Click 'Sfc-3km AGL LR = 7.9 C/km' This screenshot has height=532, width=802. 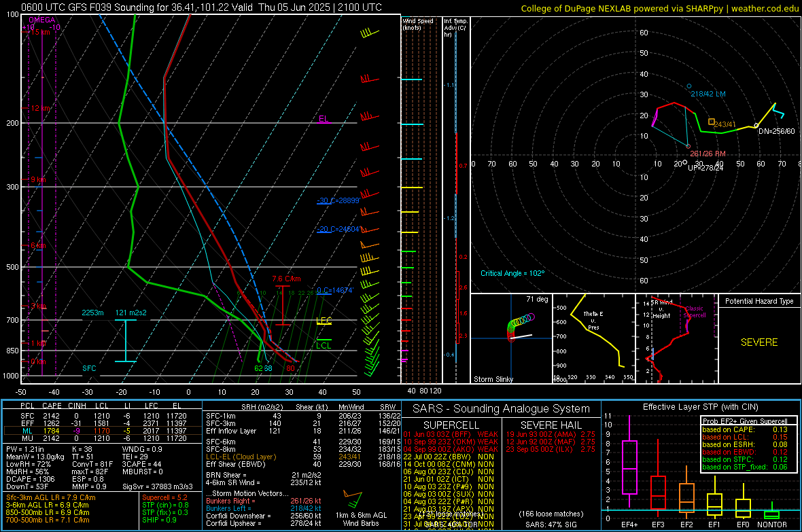(51, 497)
